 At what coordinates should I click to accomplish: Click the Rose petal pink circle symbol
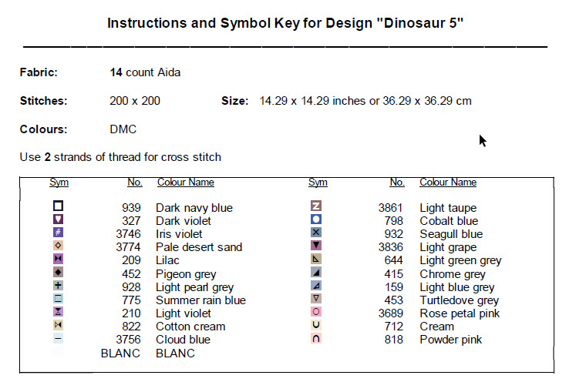pyautogui.click(x=315, y=312)
